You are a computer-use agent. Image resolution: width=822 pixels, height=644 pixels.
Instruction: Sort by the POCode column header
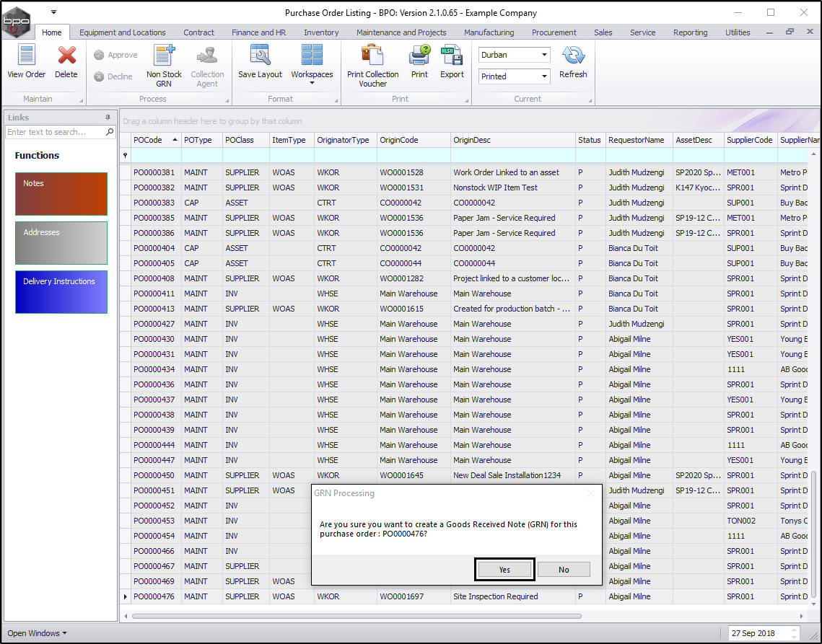tap(148, 140)
